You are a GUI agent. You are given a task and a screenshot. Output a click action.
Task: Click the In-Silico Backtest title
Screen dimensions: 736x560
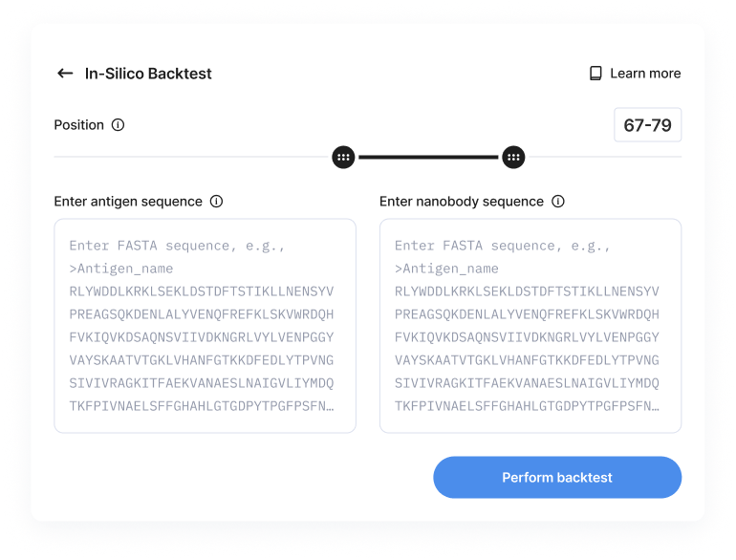point(148,74)
